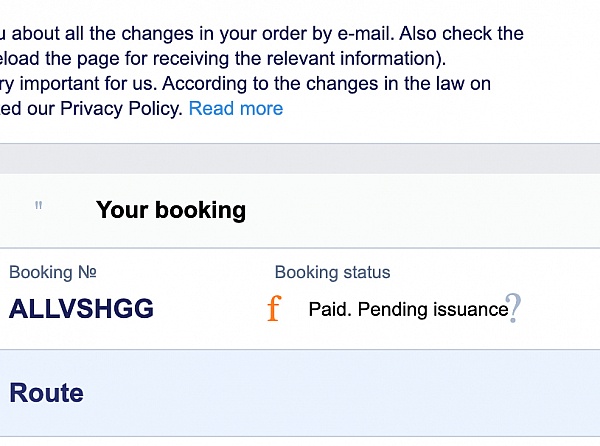Click the Booking status label
Screen dimensions: 600x446
tap(332, 272)
